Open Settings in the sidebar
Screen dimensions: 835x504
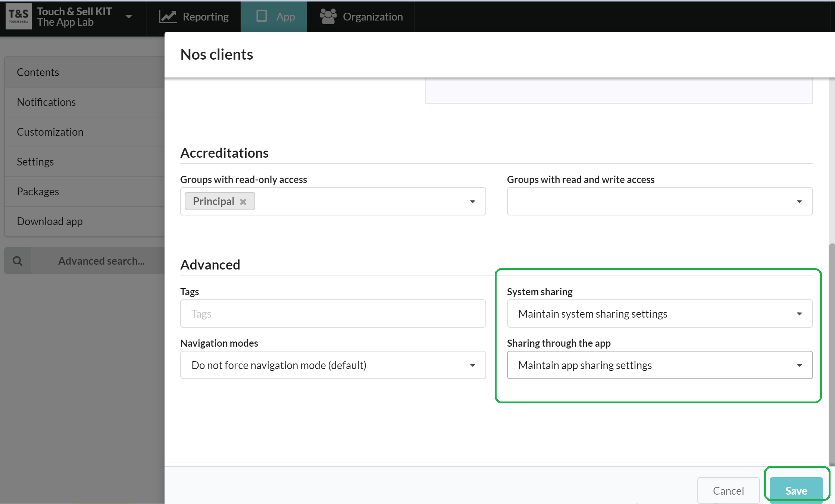85,162
